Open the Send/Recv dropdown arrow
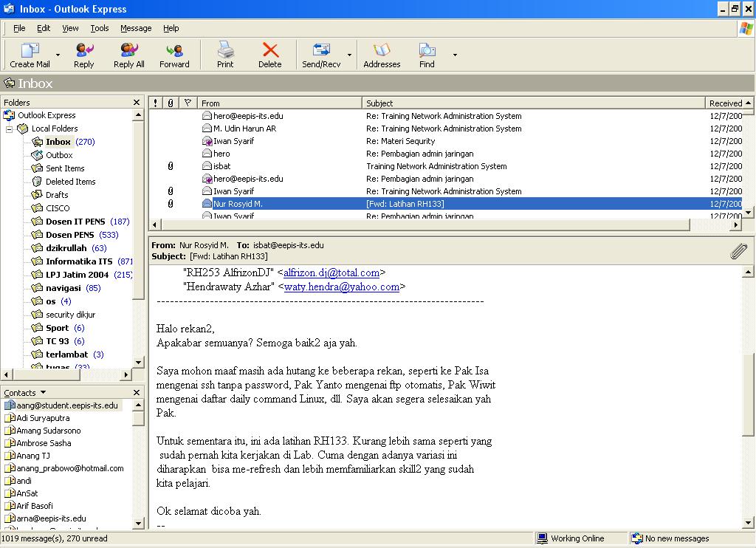The image size is (756, 548). point(349,55)
